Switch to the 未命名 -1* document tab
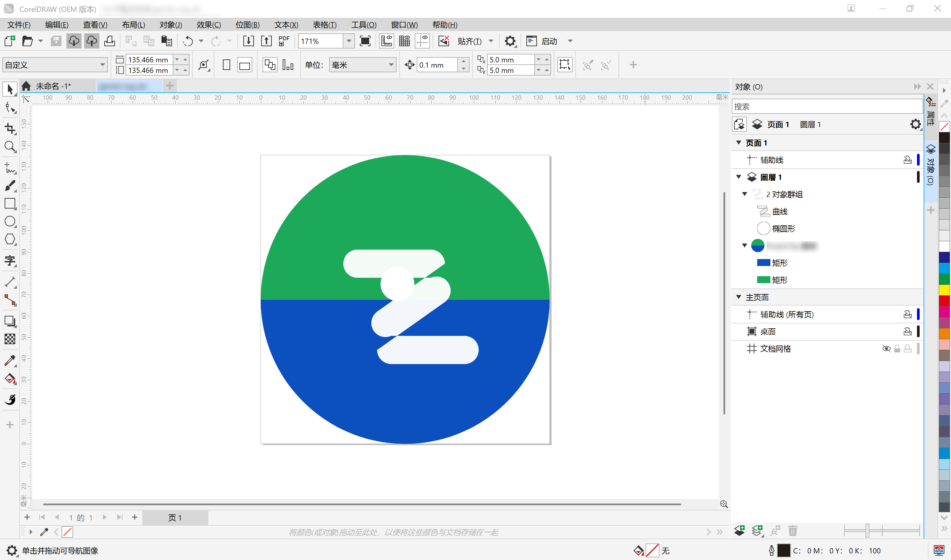The height and width of the screenshot is (560, 951). click(53, 86)
